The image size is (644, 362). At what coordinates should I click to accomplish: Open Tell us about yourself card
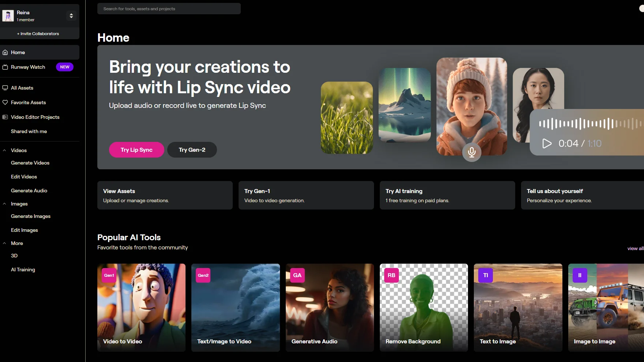pos(583,195)
